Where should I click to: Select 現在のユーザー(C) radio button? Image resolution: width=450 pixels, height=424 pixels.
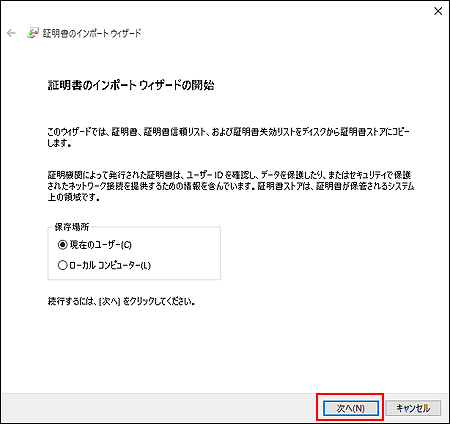(62, 245)
